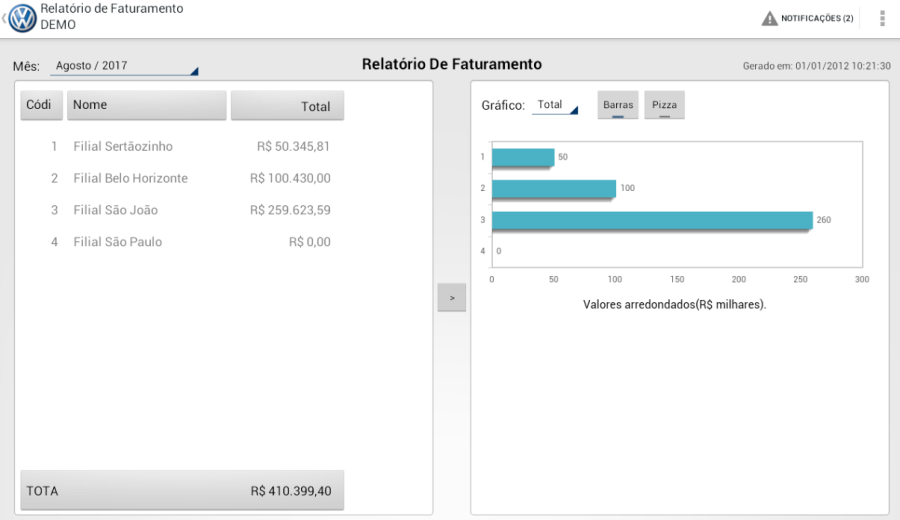Sort by the Total column header
The image size is (900, 520).
tap(287, 106)
